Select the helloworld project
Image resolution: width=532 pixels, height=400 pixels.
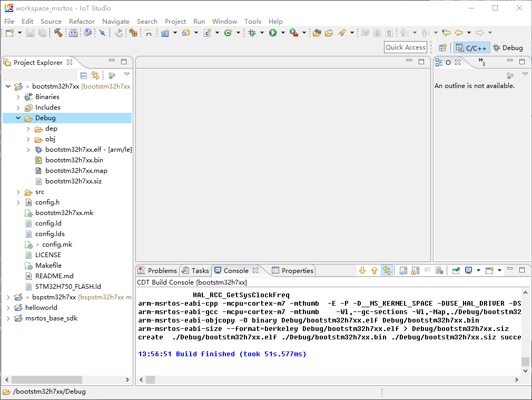tap(41, 308)
